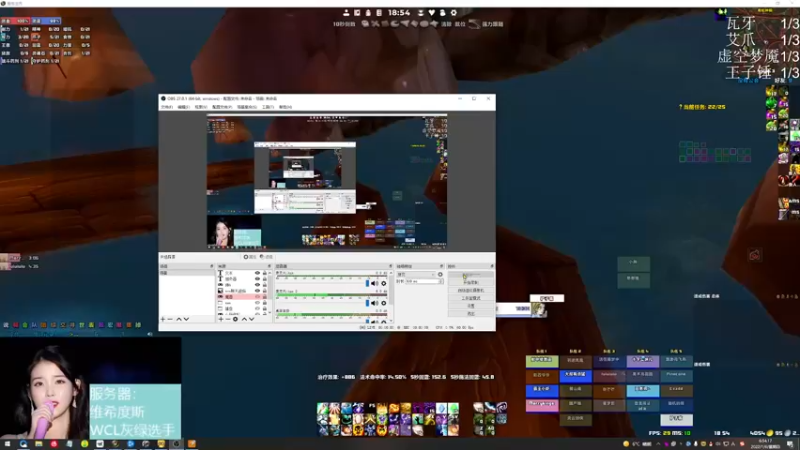Add a new source with the plus icon
This screenshot has width=800, height=450.
click(x=220, y=319)
